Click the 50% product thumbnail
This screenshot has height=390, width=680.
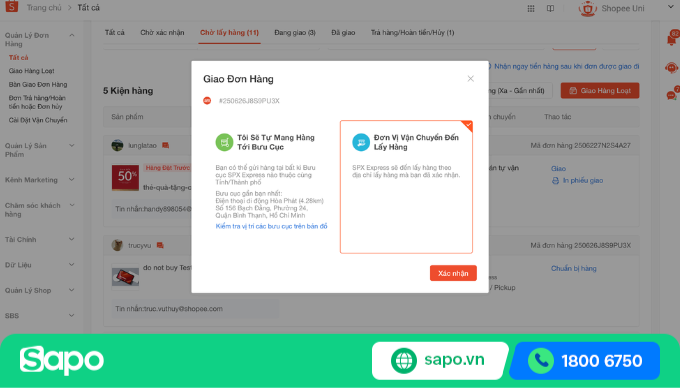[x=125, y=177]
